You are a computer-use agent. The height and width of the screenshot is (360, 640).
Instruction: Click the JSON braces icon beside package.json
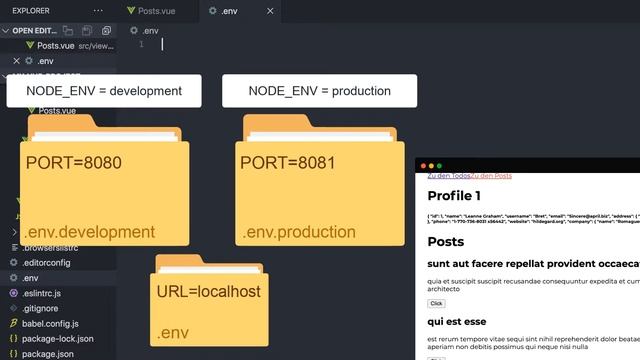click(x=13, y=354)
